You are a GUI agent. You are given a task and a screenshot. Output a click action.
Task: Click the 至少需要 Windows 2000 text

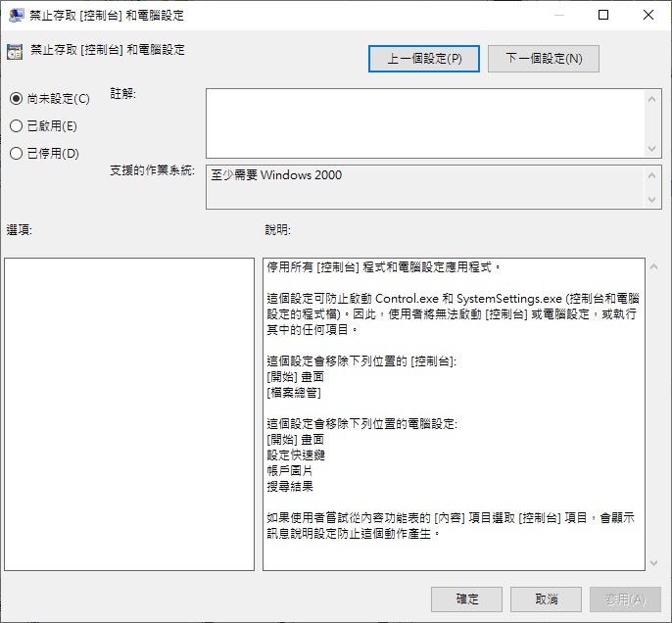coord(276,175)
